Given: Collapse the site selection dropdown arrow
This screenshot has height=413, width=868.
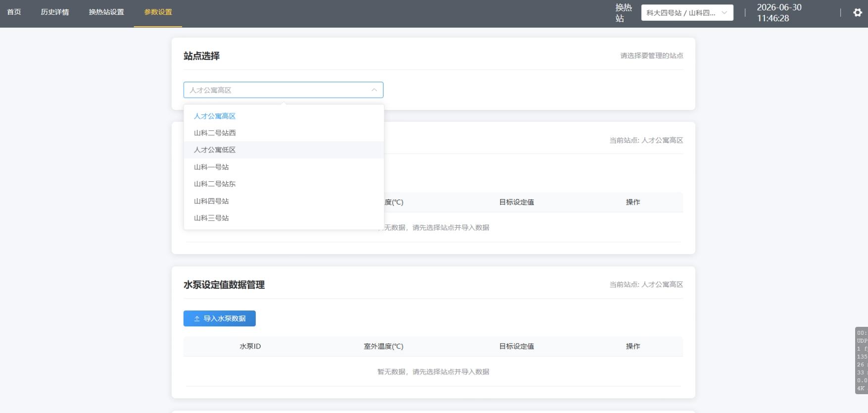Looking at the screenshot, I should [x=374, y=90].
